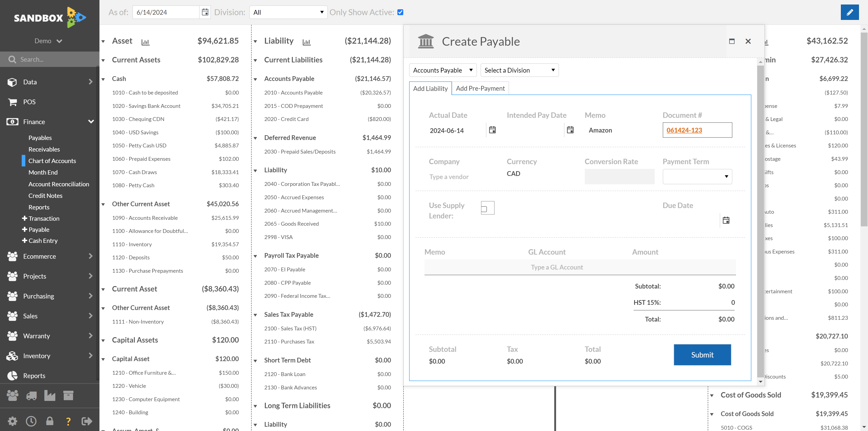Check the Use Supply Lender checkbox
Image resolution: width=868 pixels, height=431 pixels.
485,209
